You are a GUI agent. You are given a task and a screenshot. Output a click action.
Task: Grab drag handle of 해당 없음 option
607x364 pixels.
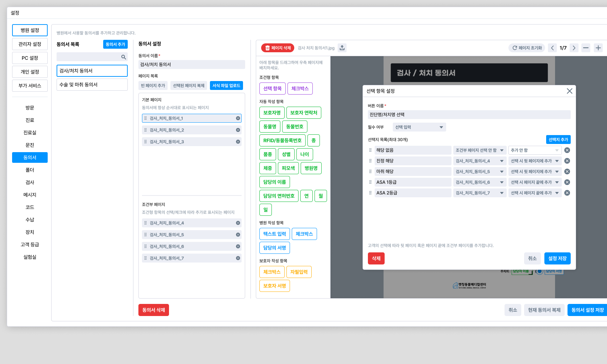click(370, 150)
